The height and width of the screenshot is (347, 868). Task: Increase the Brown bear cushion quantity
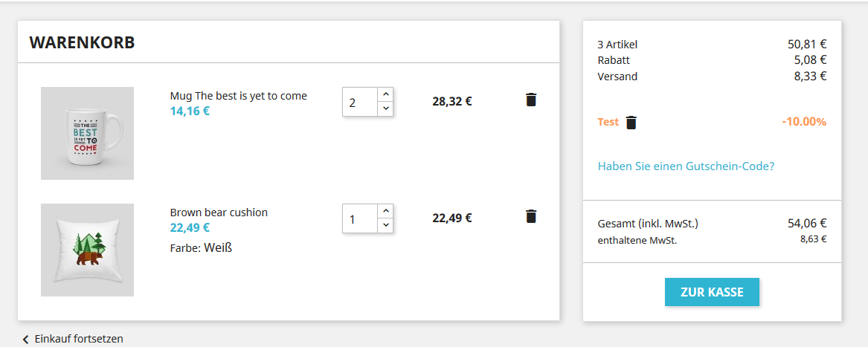385,211
